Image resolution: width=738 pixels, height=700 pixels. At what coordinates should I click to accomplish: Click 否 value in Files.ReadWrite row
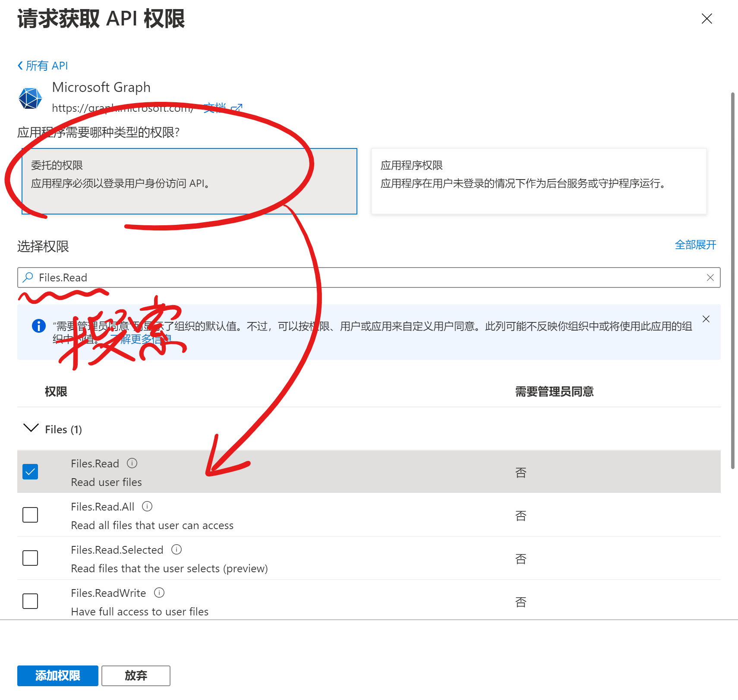pyautogui.click(x=521, y=602)
